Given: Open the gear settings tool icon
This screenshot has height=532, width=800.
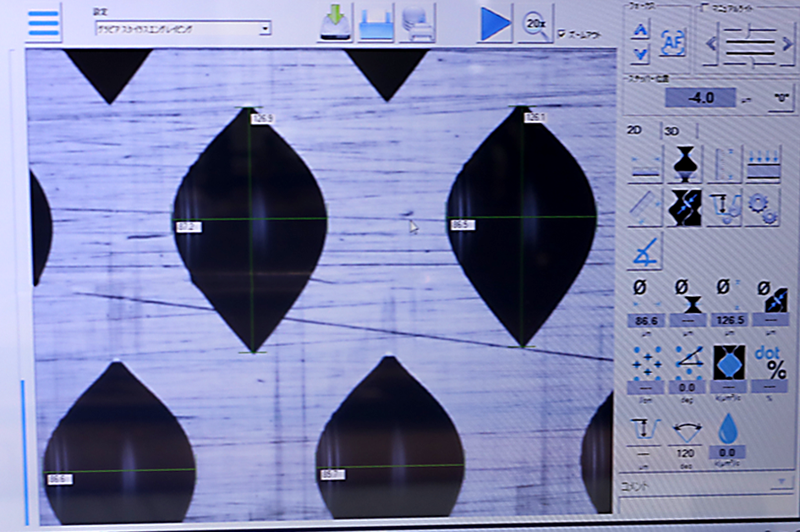Looking at the screenshot, I should point(761,207).
